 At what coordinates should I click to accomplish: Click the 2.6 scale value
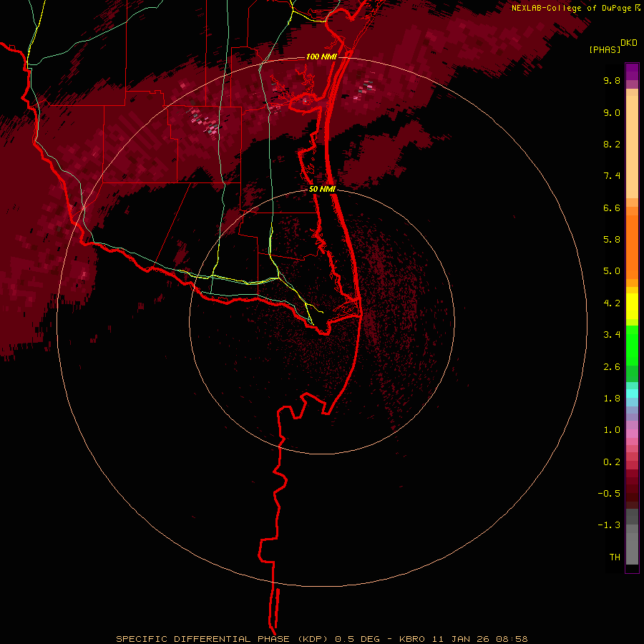click(612, 367)
